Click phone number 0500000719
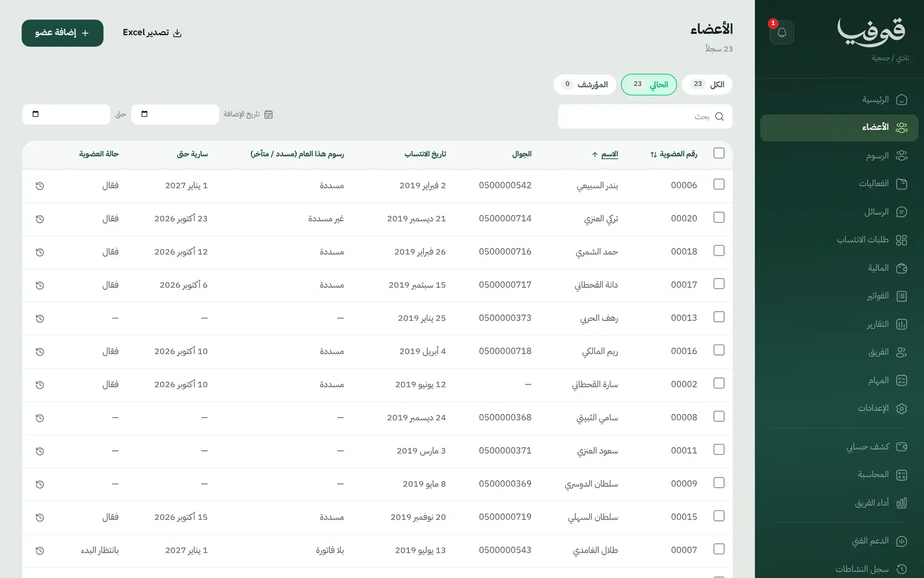The image size is (924, 578). click(x=505, y=517)
